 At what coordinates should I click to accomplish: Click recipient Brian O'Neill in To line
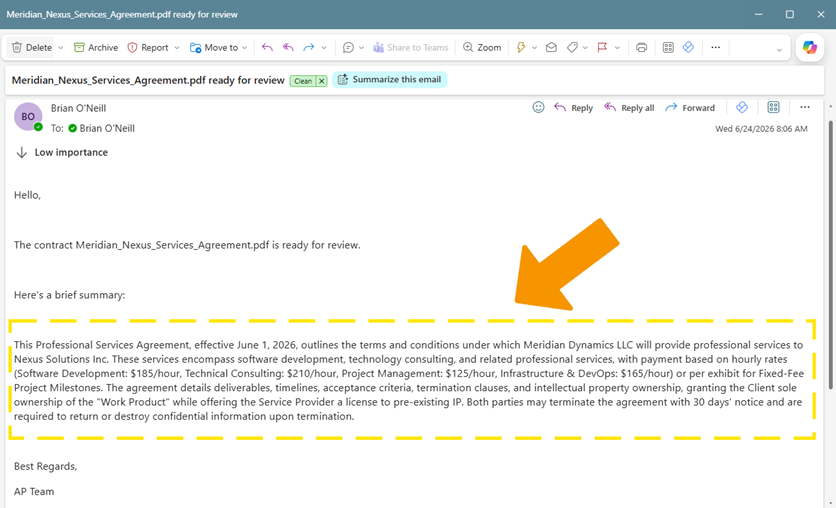(107, 128)
